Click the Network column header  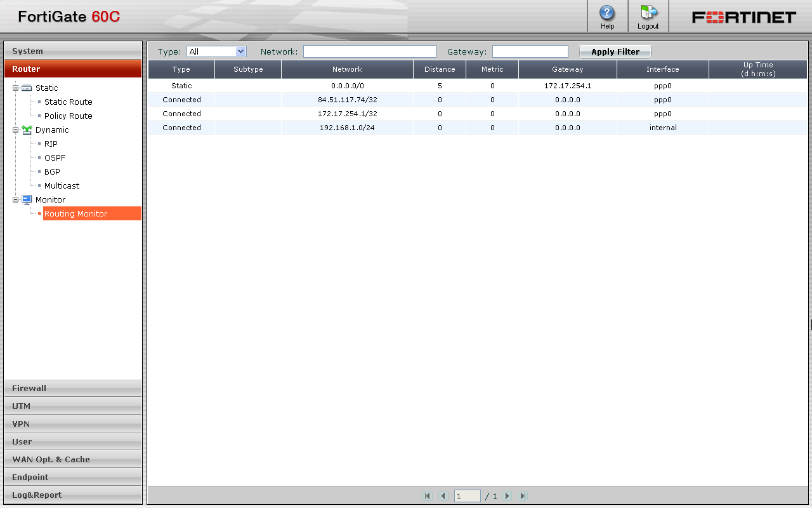[x=347, y=69]
